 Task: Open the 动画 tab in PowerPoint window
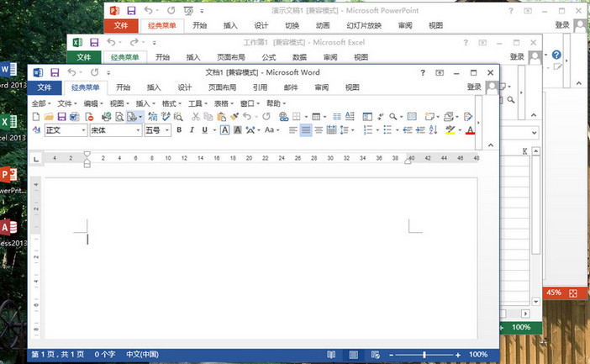(323, 25)
